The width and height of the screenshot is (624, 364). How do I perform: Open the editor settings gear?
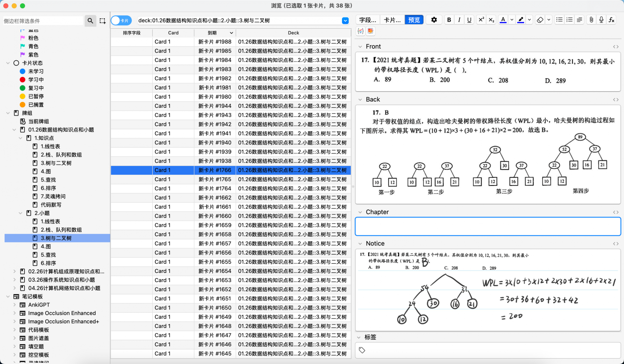[434, 20]
